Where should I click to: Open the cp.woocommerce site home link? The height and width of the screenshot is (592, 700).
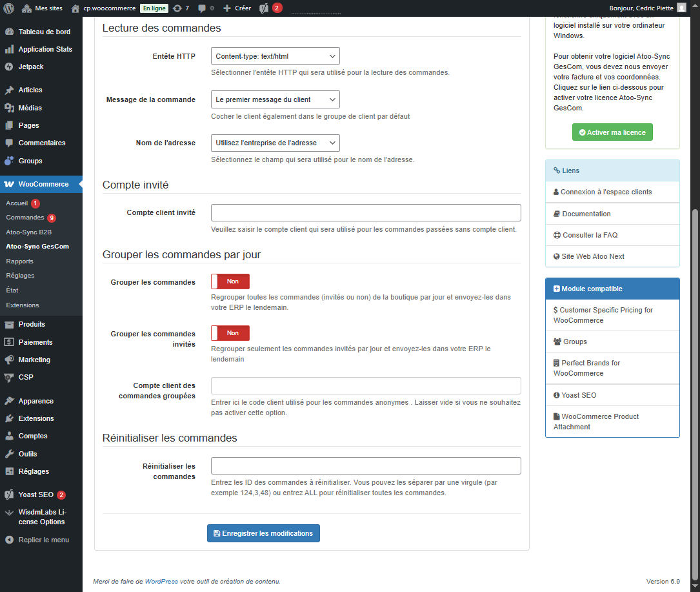pos(104,8)
